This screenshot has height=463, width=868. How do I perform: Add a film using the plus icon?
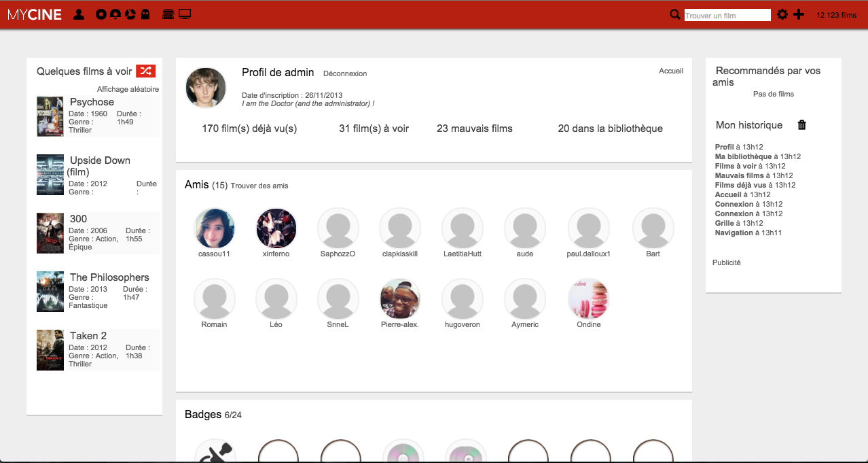[x=799, y=14]
